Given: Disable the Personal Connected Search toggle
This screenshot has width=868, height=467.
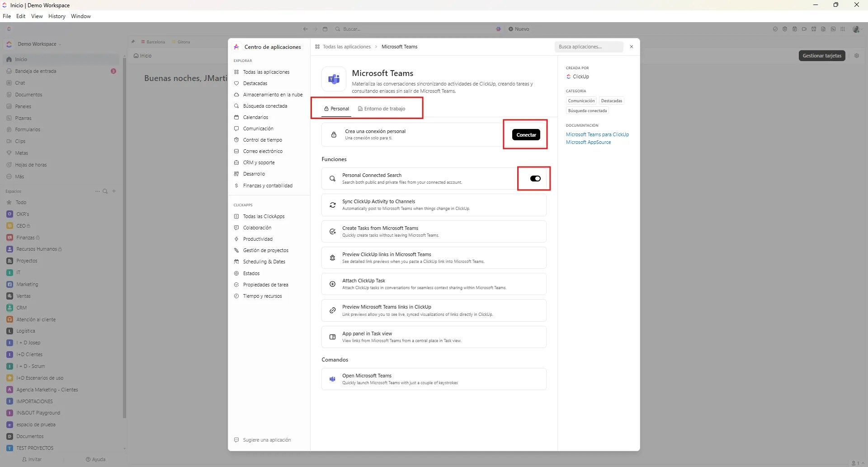Looking at the screenshot, I should click(535, 178).
